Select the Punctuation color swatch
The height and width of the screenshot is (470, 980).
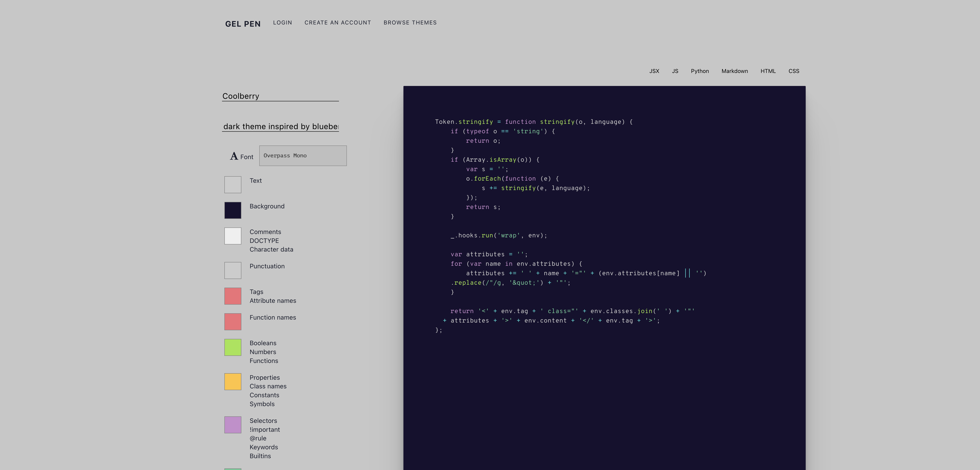click(233, 270)
